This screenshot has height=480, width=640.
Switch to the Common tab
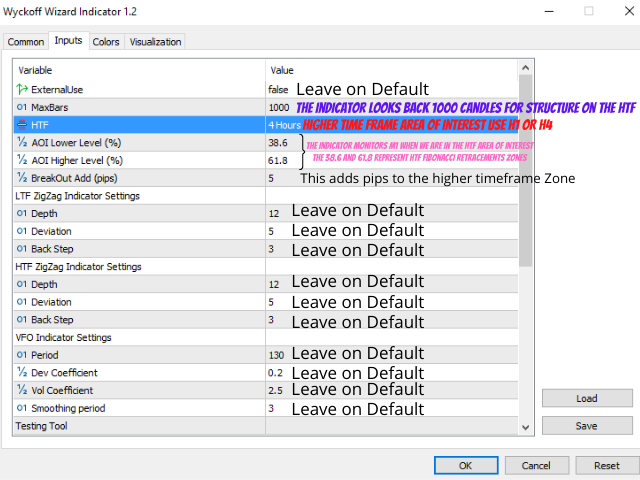26,42
